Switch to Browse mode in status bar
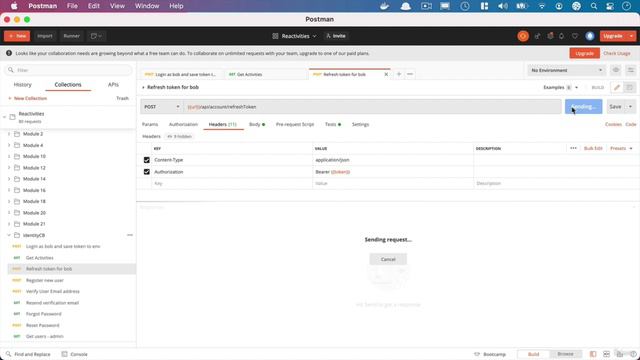The width and height of the screenshot is (640, 360). [x=565, y=354]
